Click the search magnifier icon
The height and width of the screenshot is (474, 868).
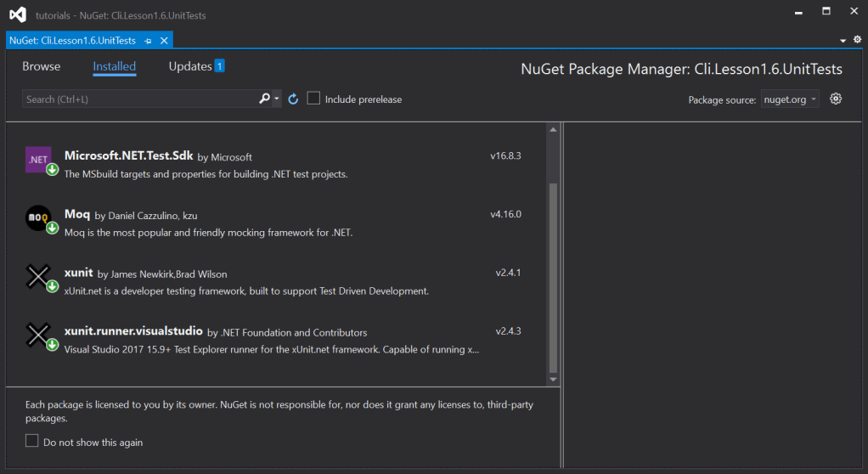265,99
